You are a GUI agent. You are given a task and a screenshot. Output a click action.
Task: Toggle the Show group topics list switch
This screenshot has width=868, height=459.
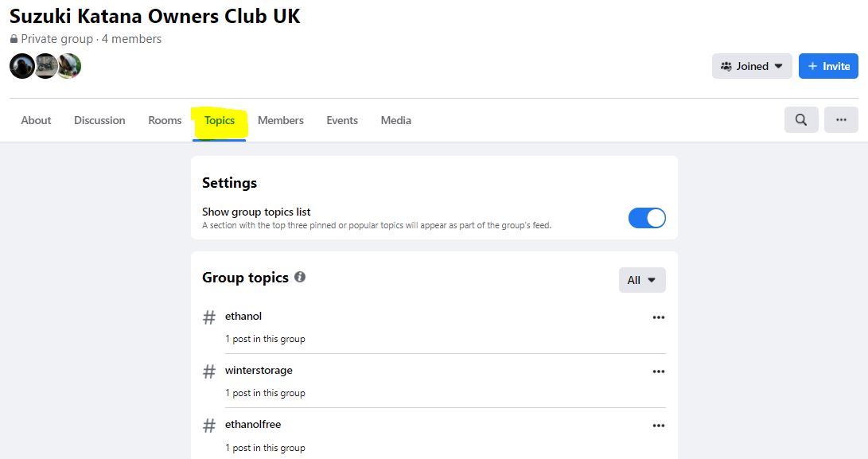647,218
